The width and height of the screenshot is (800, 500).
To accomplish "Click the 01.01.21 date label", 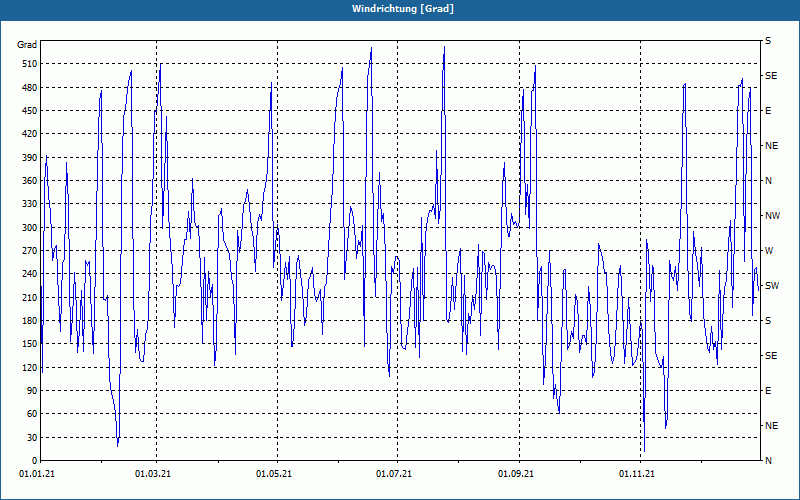I will [37, 474].
